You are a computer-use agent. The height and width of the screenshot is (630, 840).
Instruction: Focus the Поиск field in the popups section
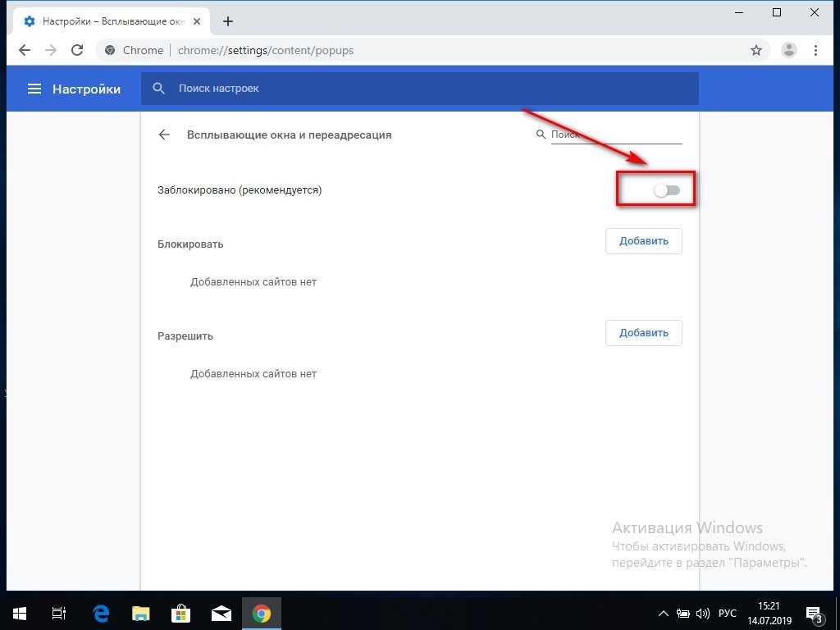click(617, 135)
